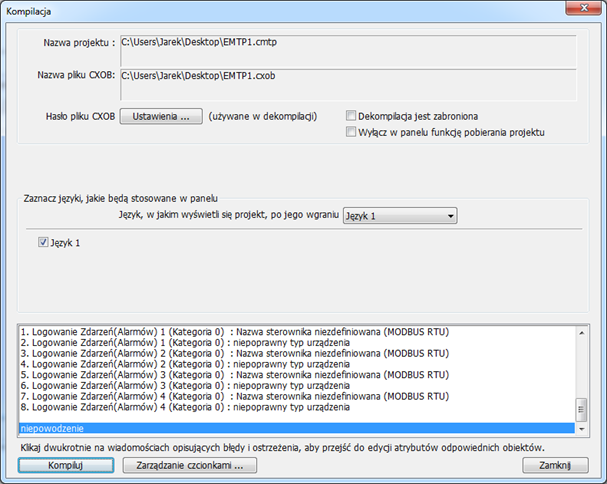Image resolution: width=607 pixels, height=484 pixels.
Task: Click scroll down arrow in message list
Action: click(x=581, y=429)
